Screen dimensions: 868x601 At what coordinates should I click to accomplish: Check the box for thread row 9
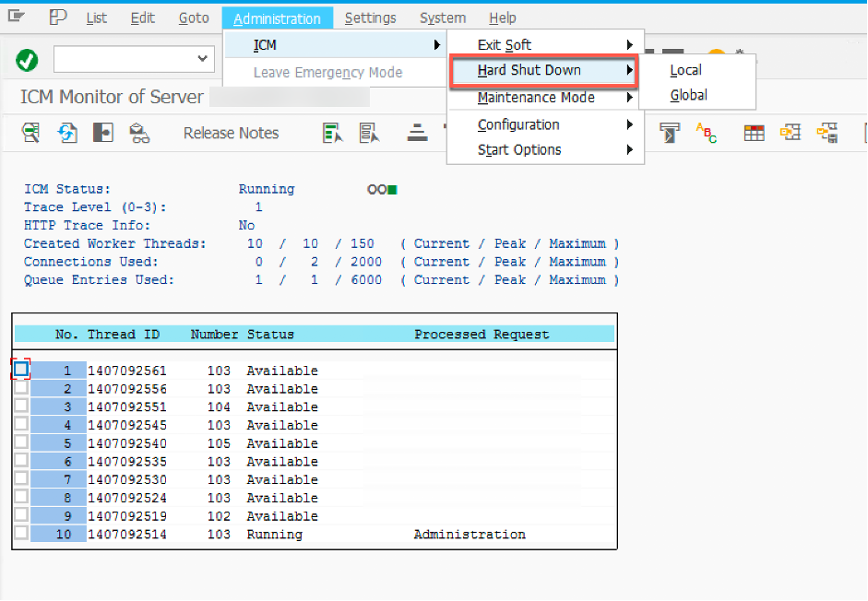click(x=21, y=514)
